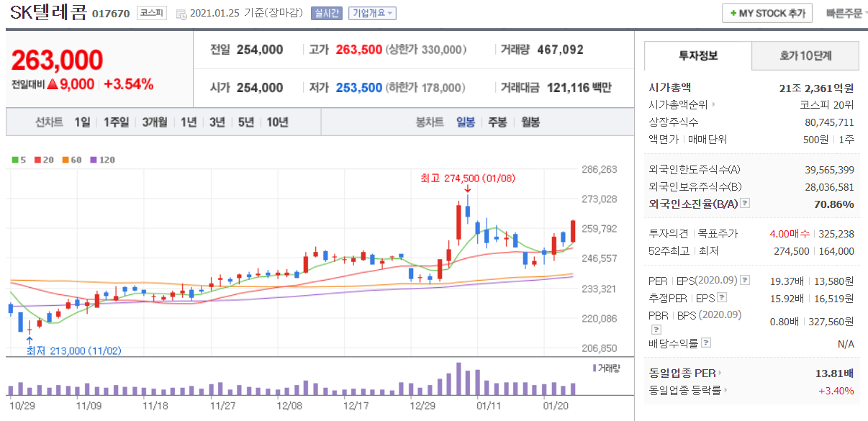Select the 1일 line chart period
Image resolution: width=868 pixels, height=421 pixels.
pyautogui.click(x=82, y=122)
